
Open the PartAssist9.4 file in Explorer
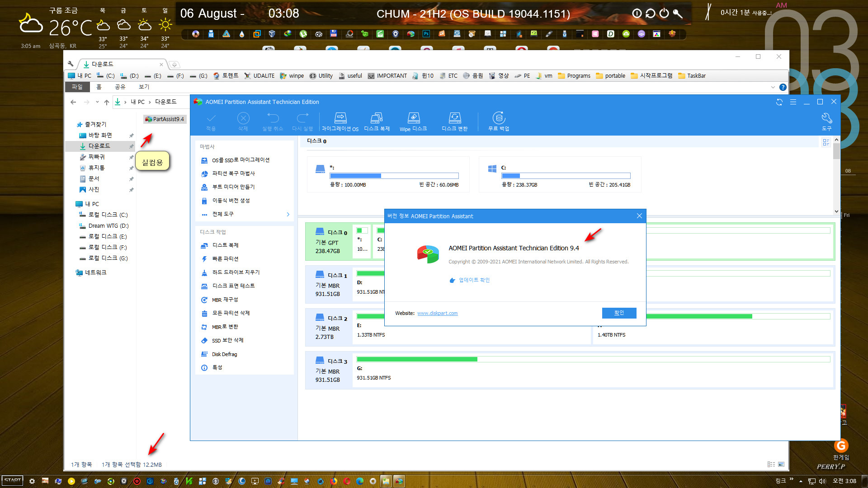(165, 119)
